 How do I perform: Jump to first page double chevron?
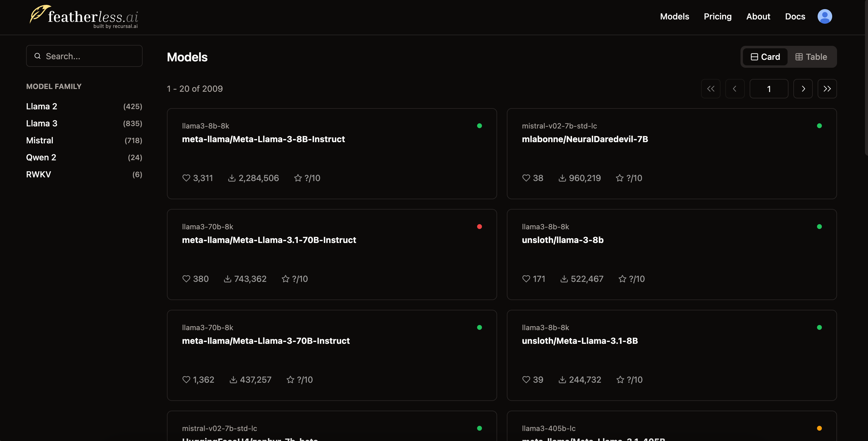(711, 89)
